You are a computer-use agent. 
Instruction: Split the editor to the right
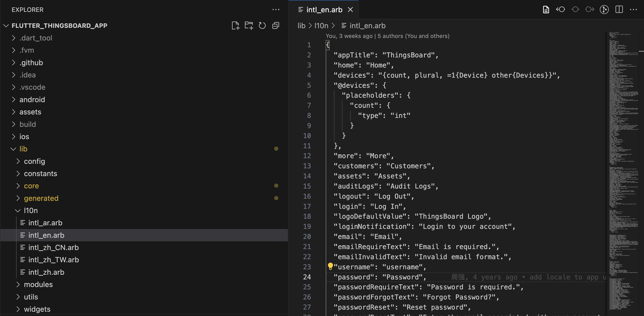point(619,10)
